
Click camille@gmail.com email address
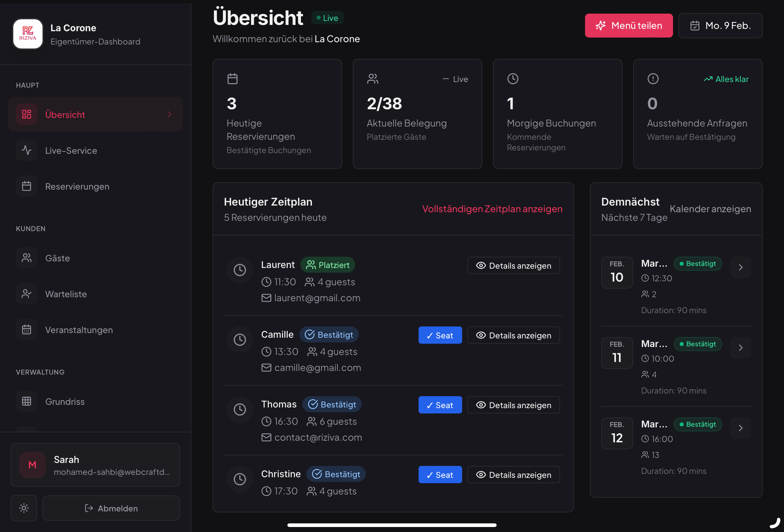318,368
